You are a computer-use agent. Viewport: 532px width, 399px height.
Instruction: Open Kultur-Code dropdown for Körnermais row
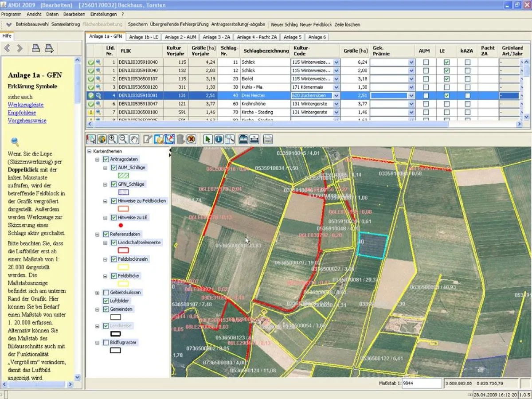pyautogui.click(x=336, y=87)
